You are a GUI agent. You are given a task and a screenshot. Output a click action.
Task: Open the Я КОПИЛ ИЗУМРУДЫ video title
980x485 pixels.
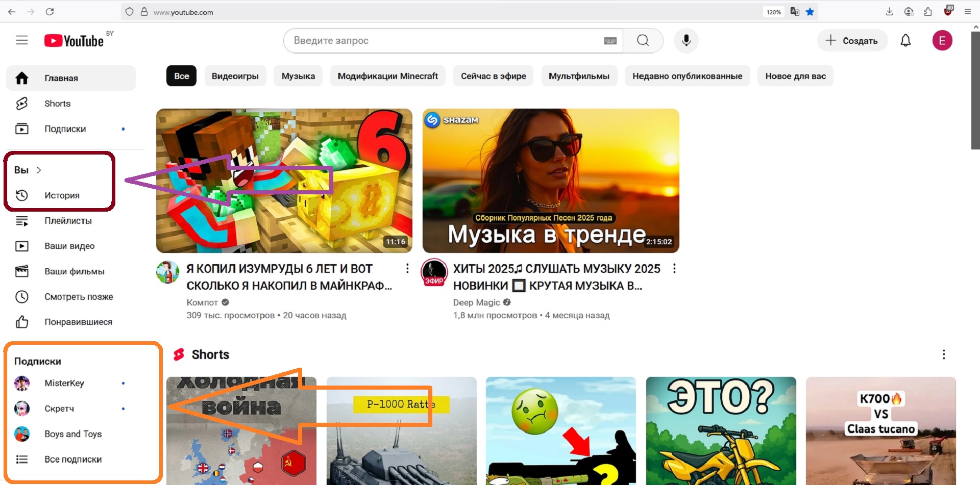(289, 277)
